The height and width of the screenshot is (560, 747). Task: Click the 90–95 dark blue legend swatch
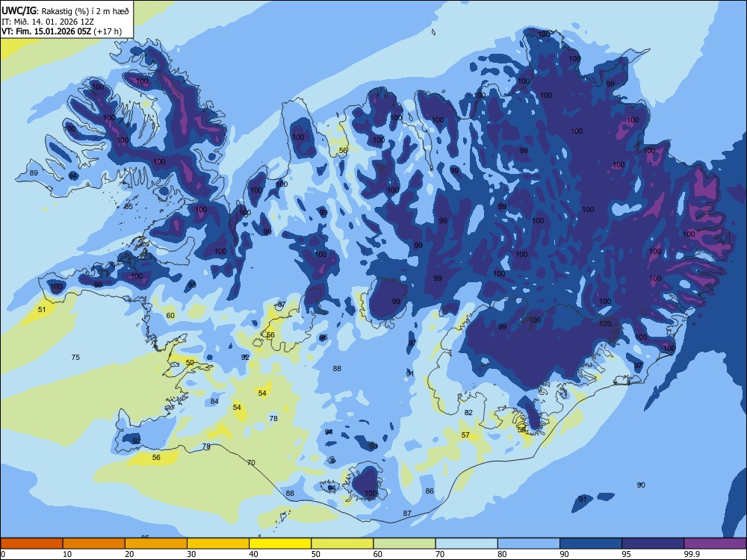click(591, 544)
